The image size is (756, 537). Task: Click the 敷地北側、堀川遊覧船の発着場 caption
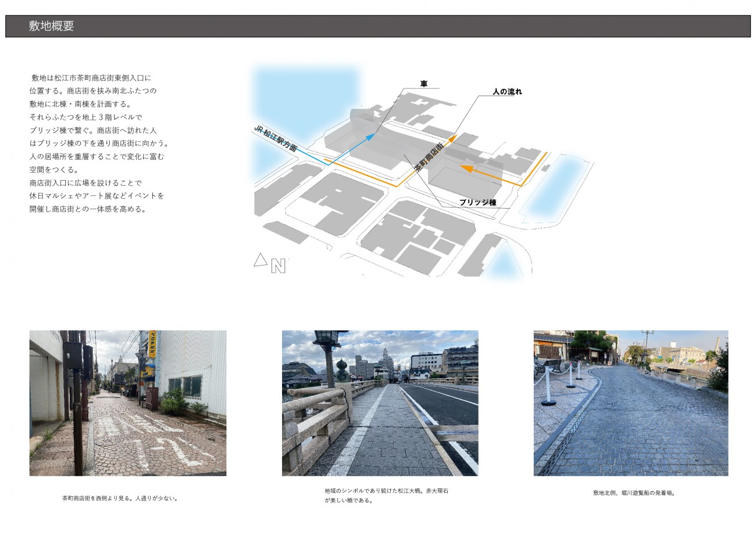633,493
